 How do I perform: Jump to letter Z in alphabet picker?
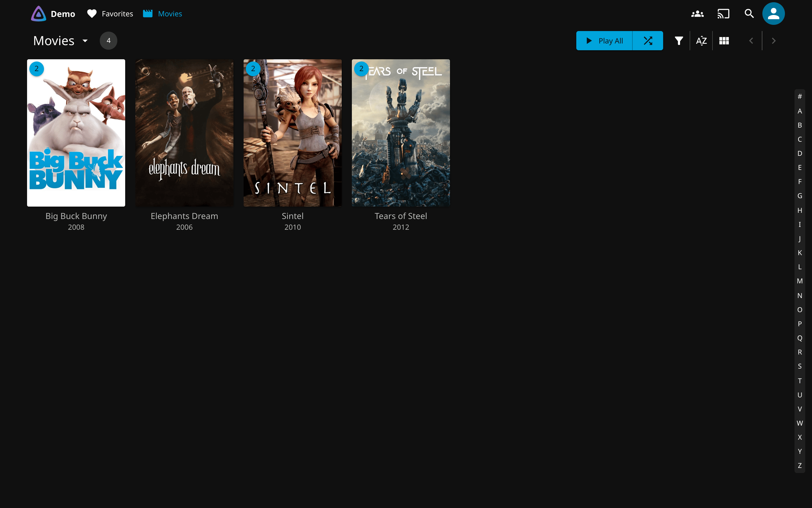[800, 466]
